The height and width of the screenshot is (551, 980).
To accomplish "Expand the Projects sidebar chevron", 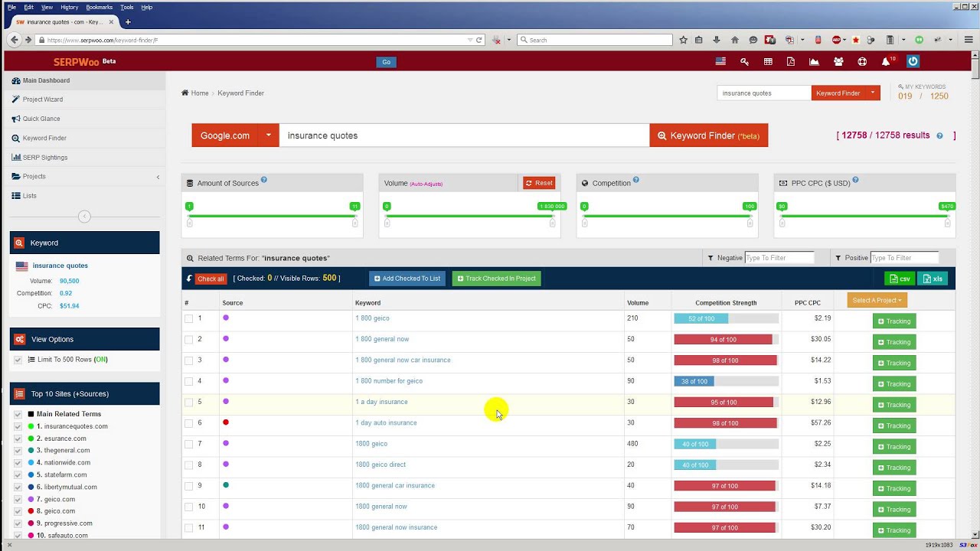I will 158,177.
